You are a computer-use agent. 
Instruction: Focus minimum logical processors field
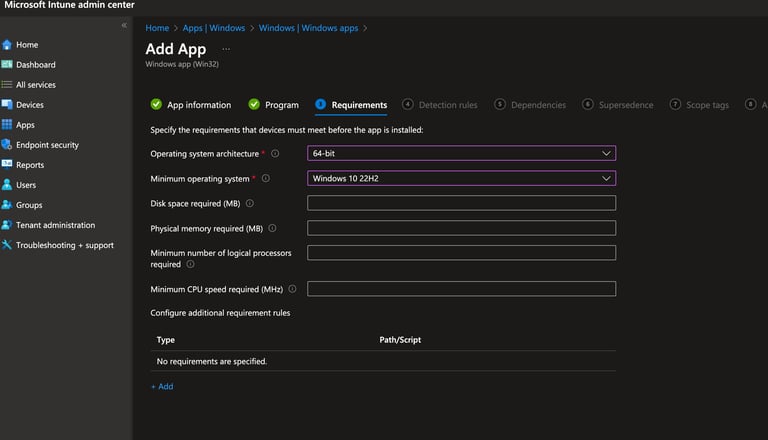pos(461,253)
